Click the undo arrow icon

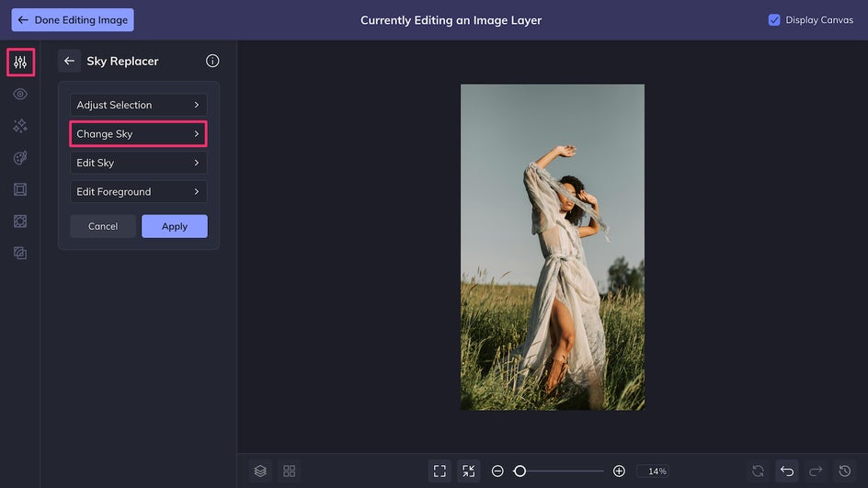tap(787, 471)
